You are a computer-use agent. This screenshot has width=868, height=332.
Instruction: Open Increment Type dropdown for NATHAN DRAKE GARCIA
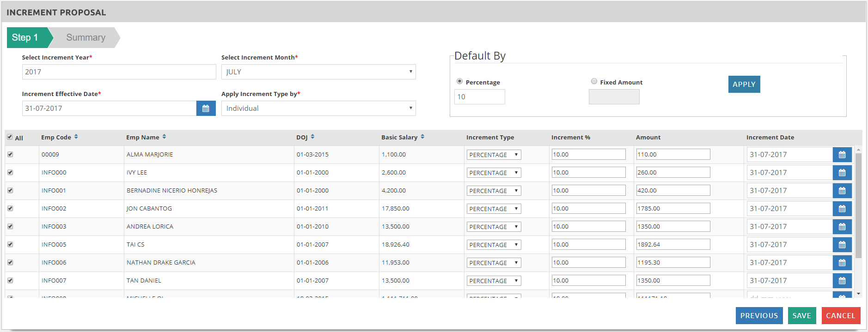click(494, 263)
